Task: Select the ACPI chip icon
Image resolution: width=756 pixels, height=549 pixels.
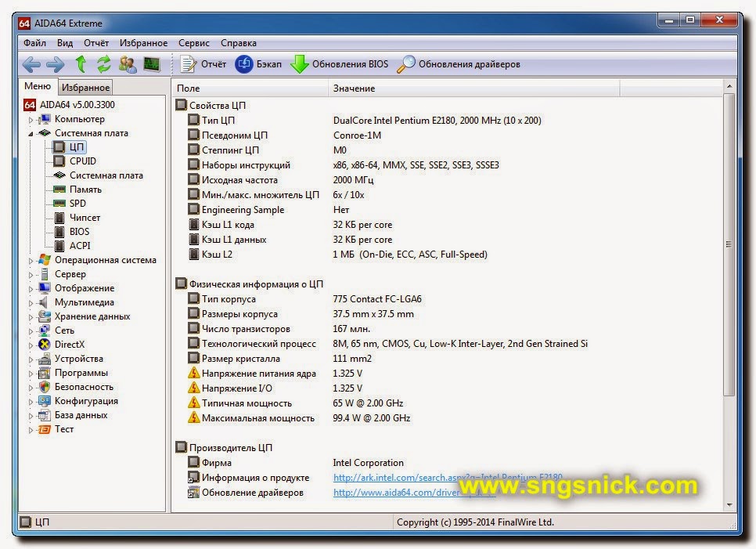Action: point(59,246)
